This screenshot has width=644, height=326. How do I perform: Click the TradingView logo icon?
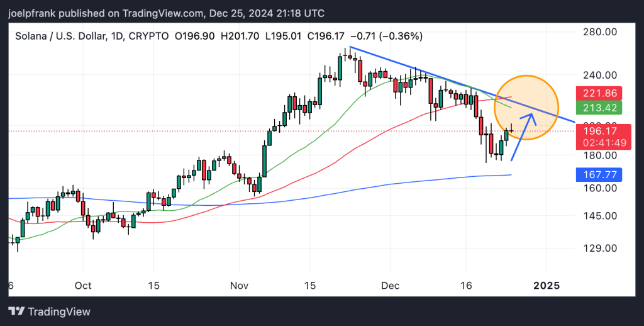[x=16, y=312]
